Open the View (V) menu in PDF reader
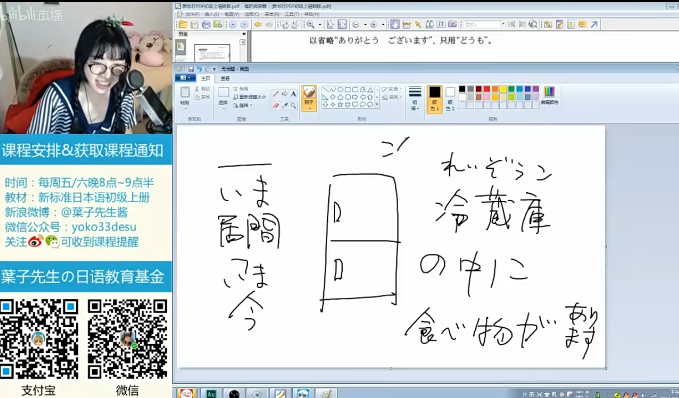Viewport: 679px width, 398px height. click(232, 14)
